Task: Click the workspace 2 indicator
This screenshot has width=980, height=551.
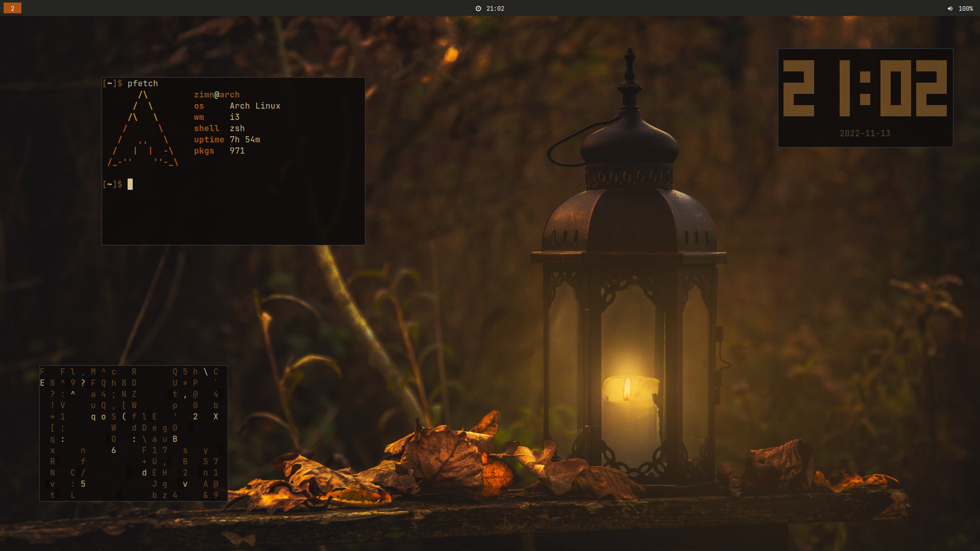Action: (12, 8)
